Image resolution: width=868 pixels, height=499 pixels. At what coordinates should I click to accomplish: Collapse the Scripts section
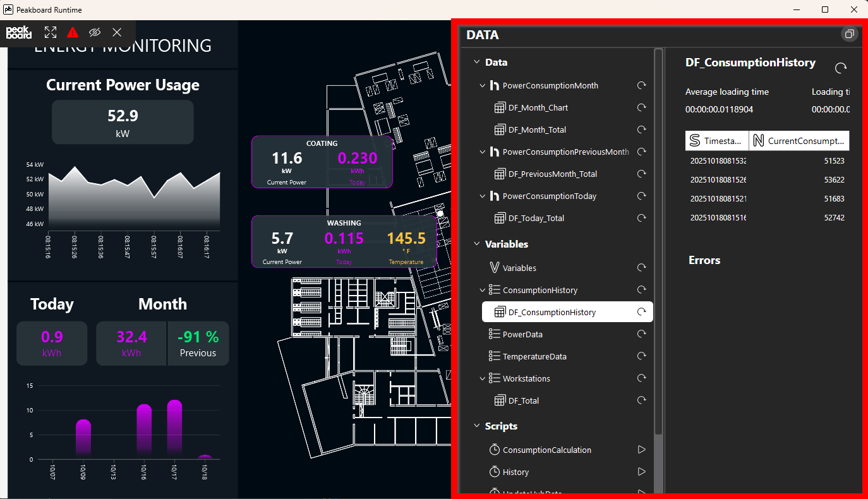[476, 426]
